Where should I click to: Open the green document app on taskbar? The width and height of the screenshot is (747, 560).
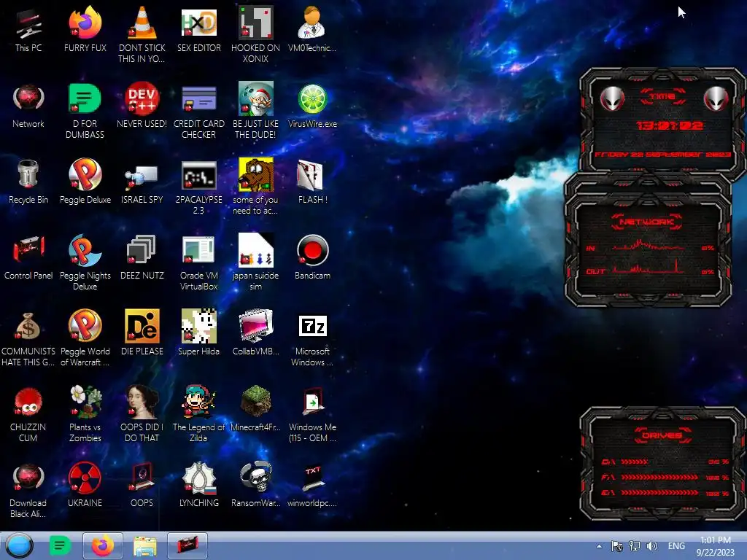click(x=60, y=545)
